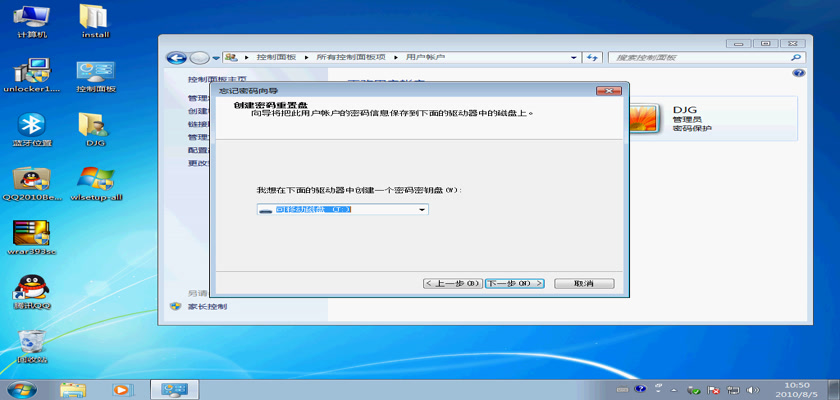Click the 取消 (Cancel) wizard button

[x=584, y=283]
